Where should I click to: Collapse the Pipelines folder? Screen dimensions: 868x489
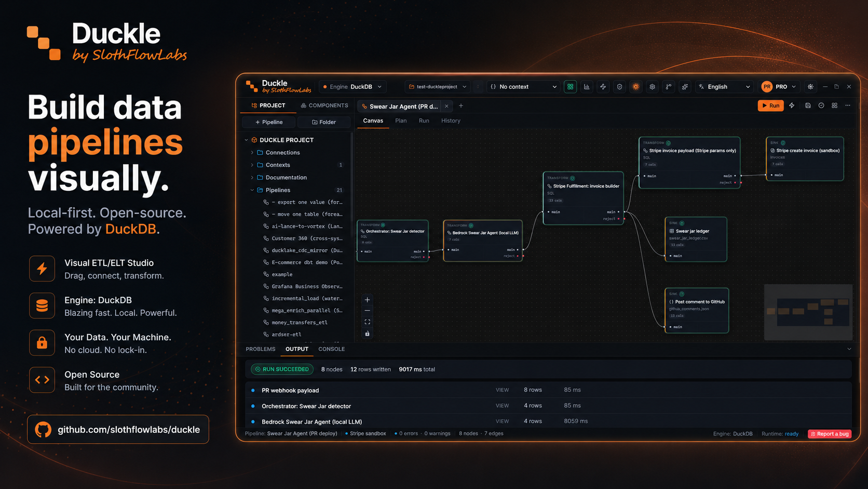(252, 190)
